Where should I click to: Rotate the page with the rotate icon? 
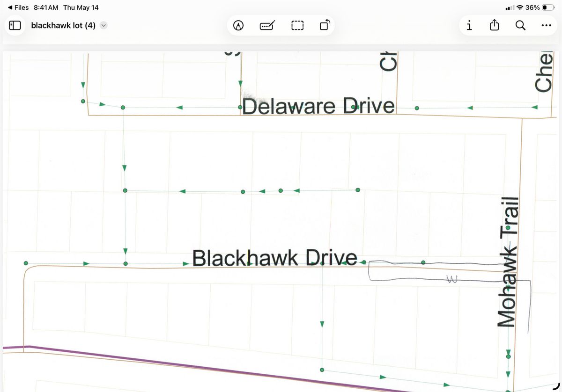pos(325,25)
